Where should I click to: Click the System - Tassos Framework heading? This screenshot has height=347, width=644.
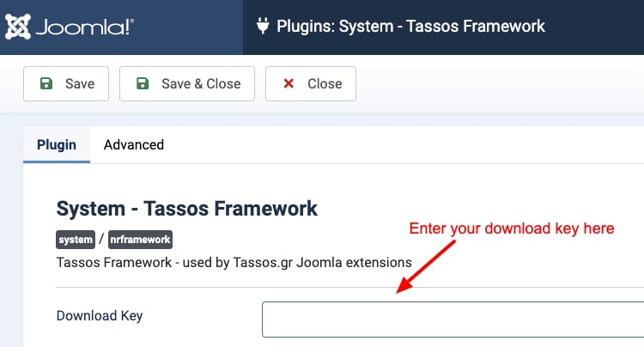tap(187, 208)
